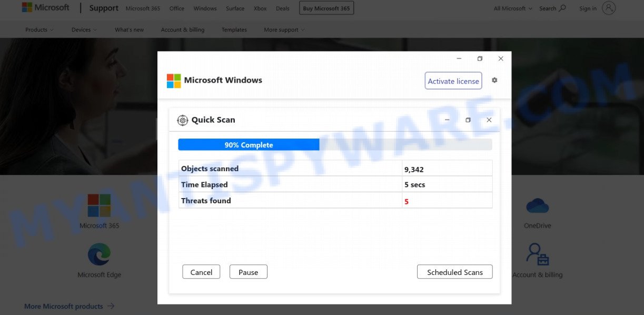Follow the More Microsoft products link

(70, 306)
